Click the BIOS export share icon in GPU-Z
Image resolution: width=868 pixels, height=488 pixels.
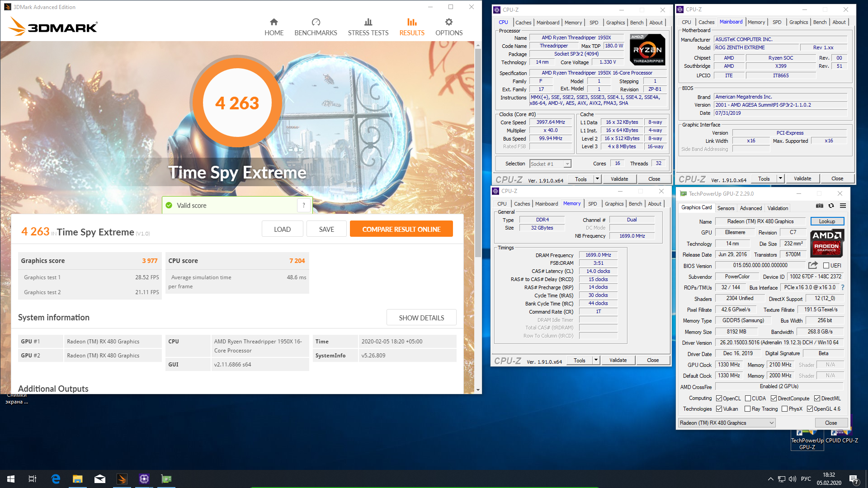pos(813,265)
